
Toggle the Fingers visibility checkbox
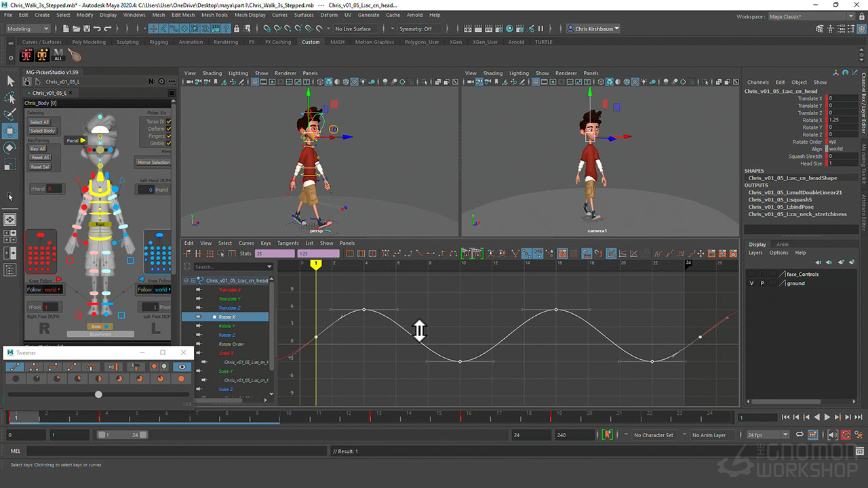(x=169, y=136)
